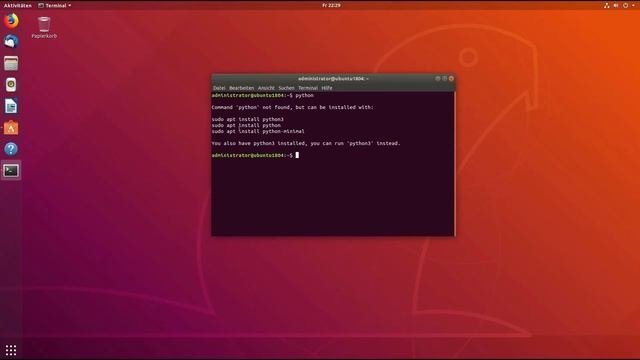This screenshot has width=640, height=360.
Task: Expand the system menu arrow in top bar
Action: [x=633, y=5]
